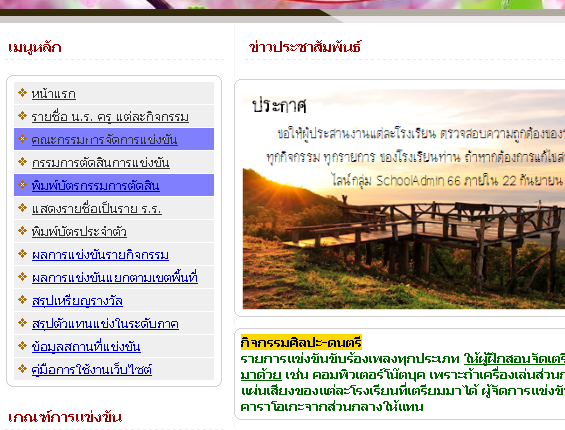Open พิมพ์บัตรประจำตัว menu link

[79, 232]
